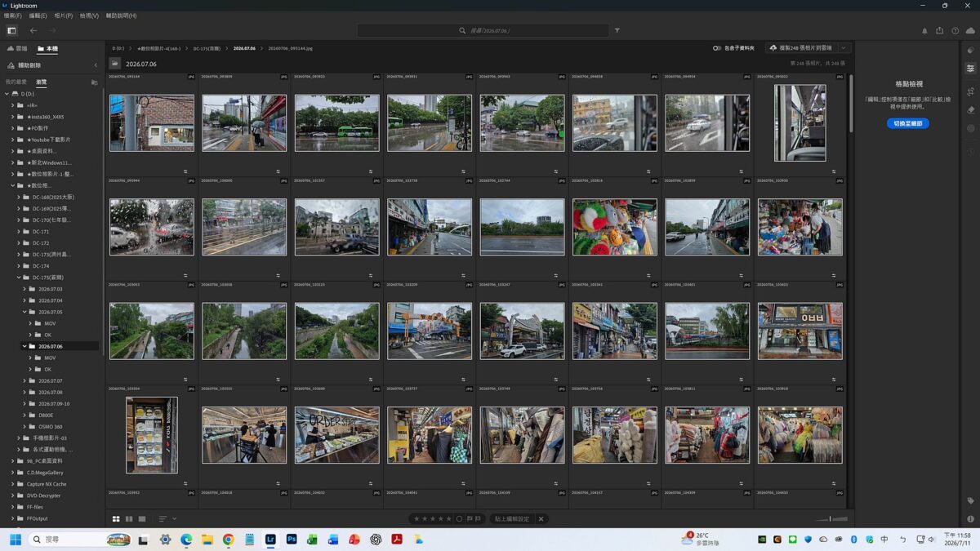The width and height of the screenshot is (980, 551).
Task: Toggle the left panel visibility icon
Action: (x=11, y=31)
